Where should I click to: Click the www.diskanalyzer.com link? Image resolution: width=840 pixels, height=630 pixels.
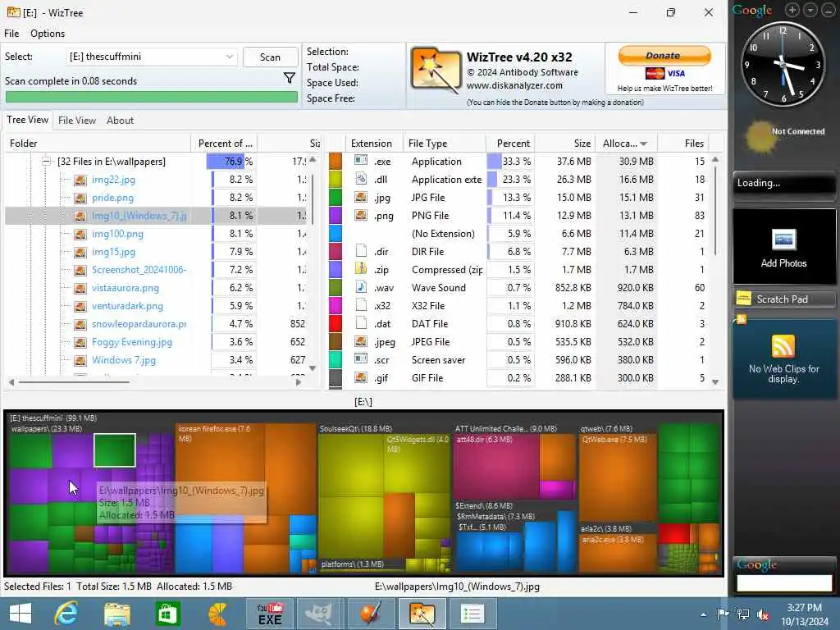click(514, 85)
